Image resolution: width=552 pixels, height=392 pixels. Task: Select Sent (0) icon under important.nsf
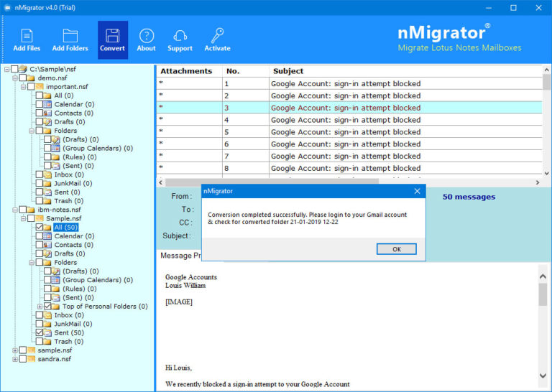pos(47,192)
